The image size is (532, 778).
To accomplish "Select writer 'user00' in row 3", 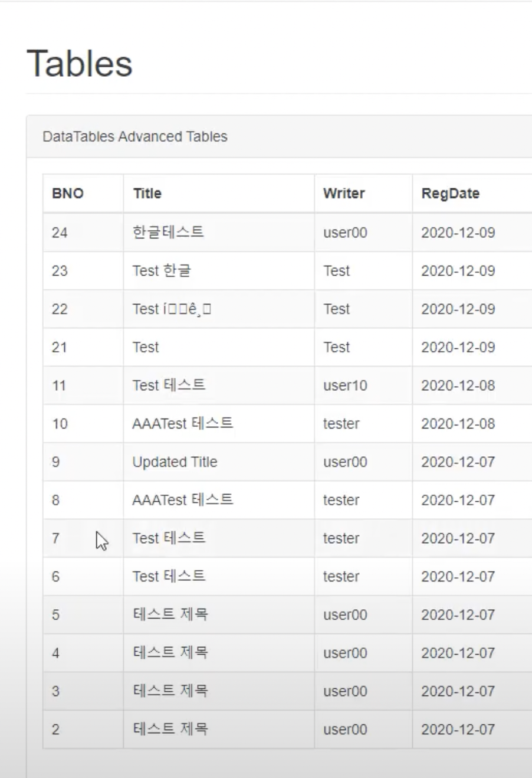I will coord(345,691).
